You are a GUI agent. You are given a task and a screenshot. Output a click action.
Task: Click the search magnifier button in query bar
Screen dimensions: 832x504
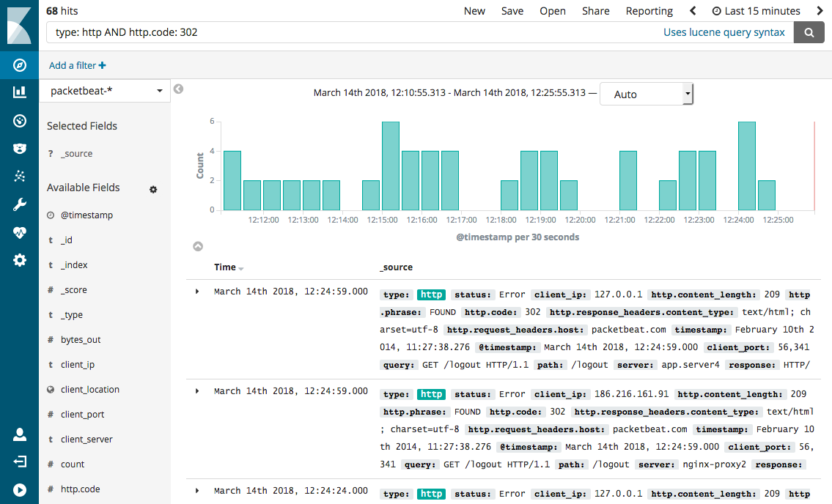[x=809, y=31]
